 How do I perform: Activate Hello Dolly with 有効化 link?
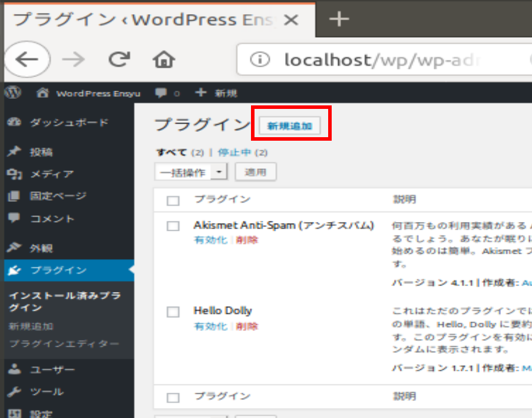click(x=211, y=326)
